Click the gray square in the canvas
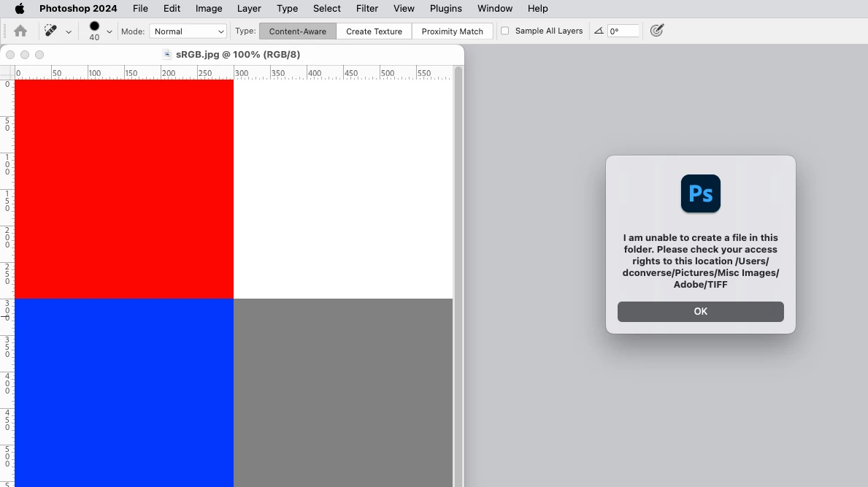The height and width of the screenshot is (487, 868). click(343, 393)
